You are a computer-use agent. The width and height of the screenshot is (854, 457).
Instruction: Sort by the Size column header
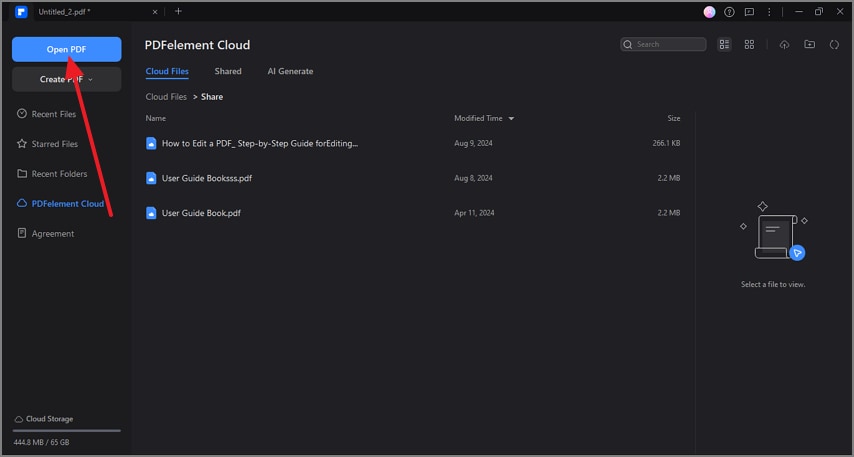[674, 118]
